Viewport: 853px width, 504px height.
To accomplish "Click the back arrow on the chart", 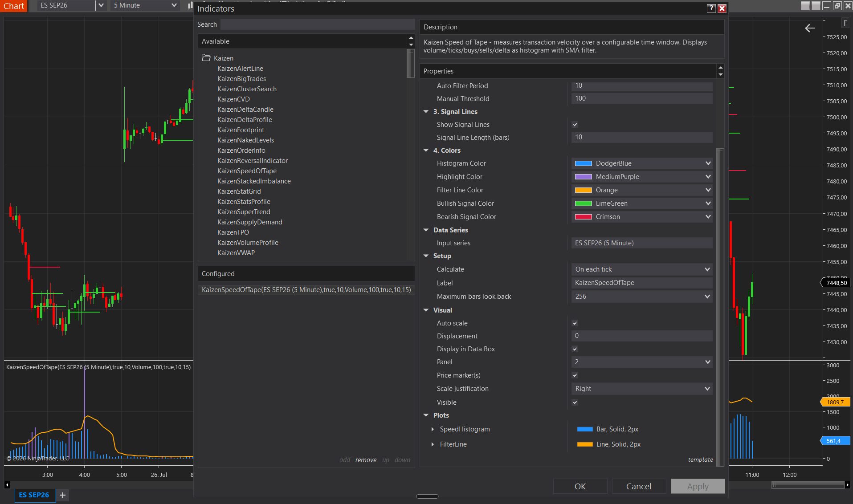I will [810, 28].
